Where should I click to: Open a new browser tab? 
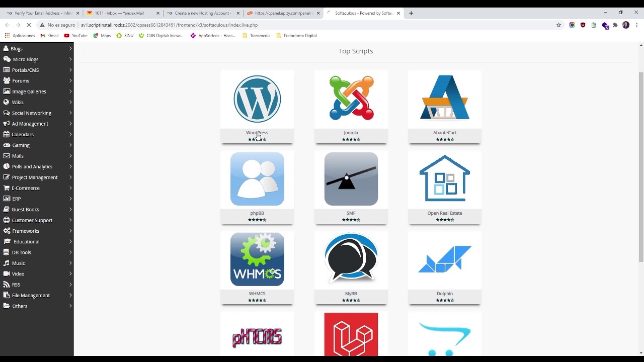click(411, 13)
